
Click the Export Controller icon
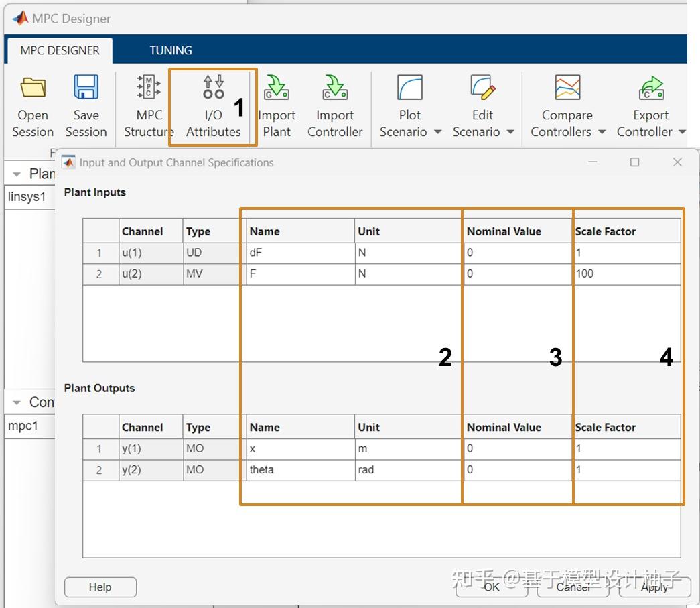[x=650, y=88]
